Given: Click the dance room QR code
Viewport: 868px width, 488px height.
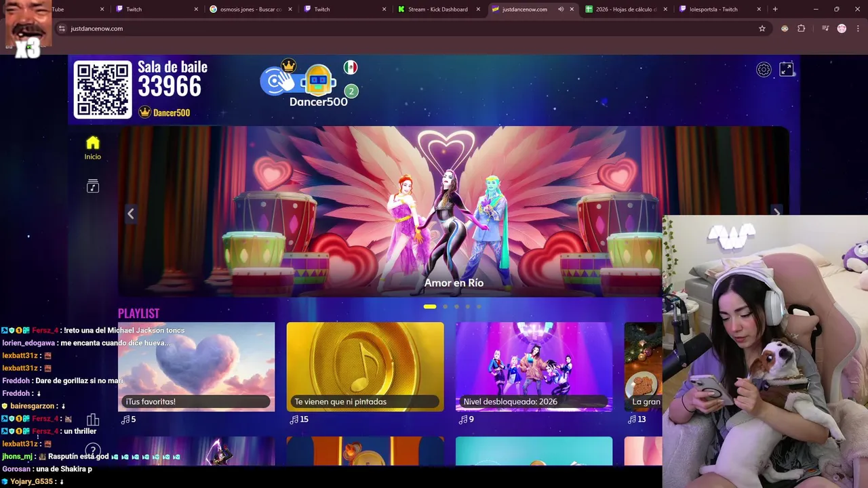Looking at the screenshot, I should (x=102, y=89).
